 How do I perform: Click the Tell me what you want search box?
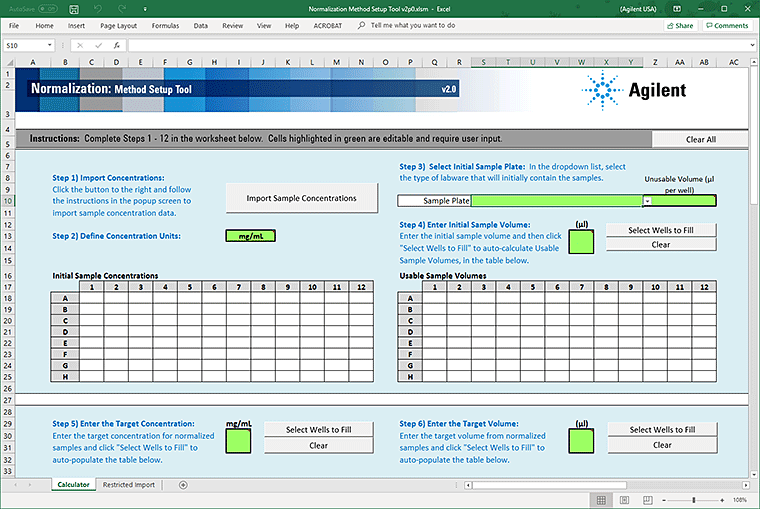pos(411,25)
